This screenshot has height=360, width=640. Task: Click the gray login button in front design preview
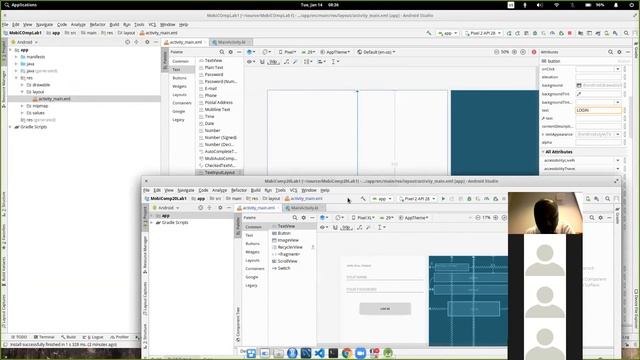click(x=385, y=309)
